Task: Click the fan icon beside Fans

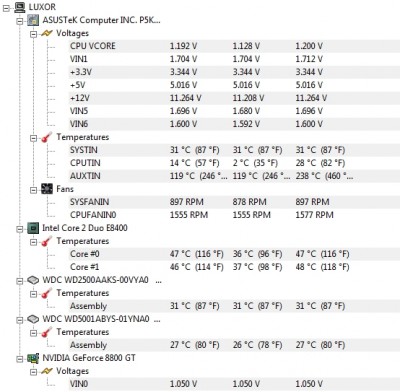Action: (x=47, y=189)
